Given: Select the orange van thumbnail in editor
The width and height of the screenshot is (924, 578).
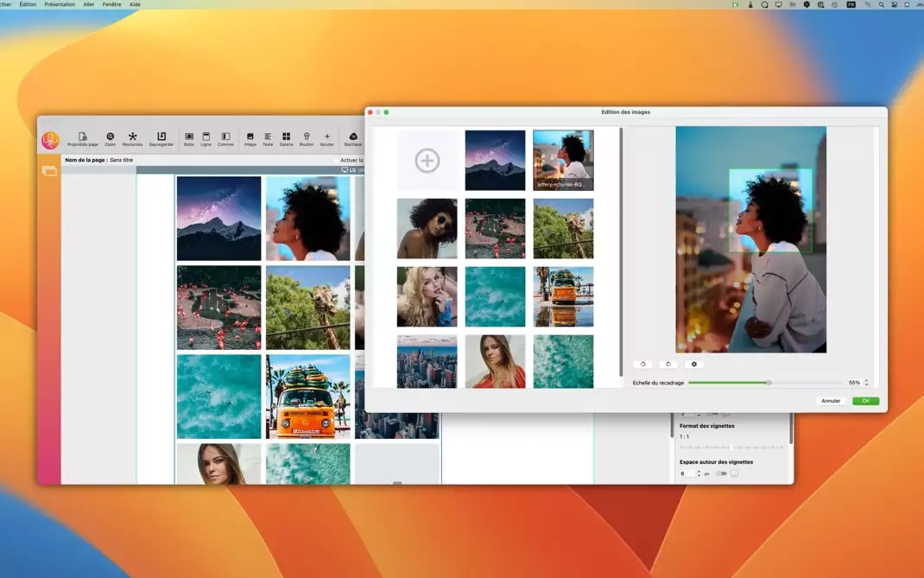Looking at the screenshot, I should pos(563,296).
